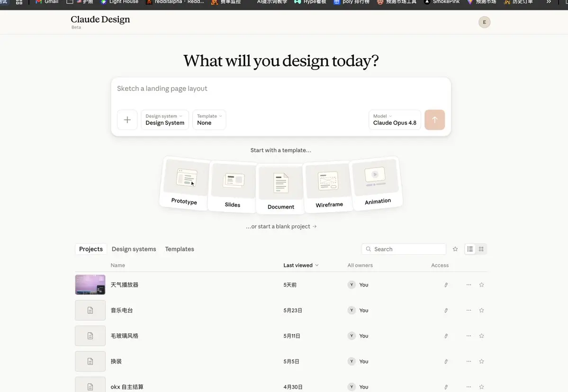The image size is (568, 392).
Task: Start a blank project link
Action: (x=281, y=226)
